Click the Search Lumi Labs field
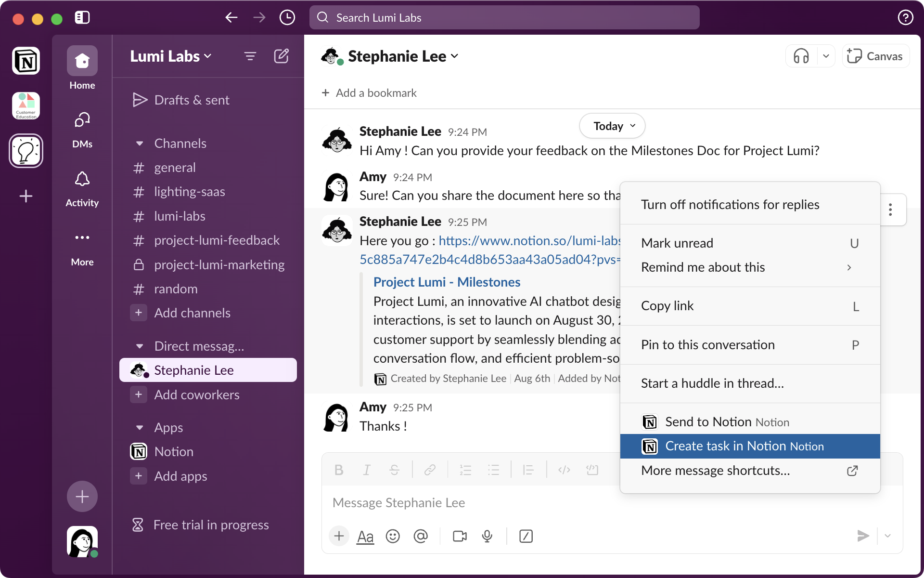The width and height of the screenshot is (924, 578). [x=503, y=17]
